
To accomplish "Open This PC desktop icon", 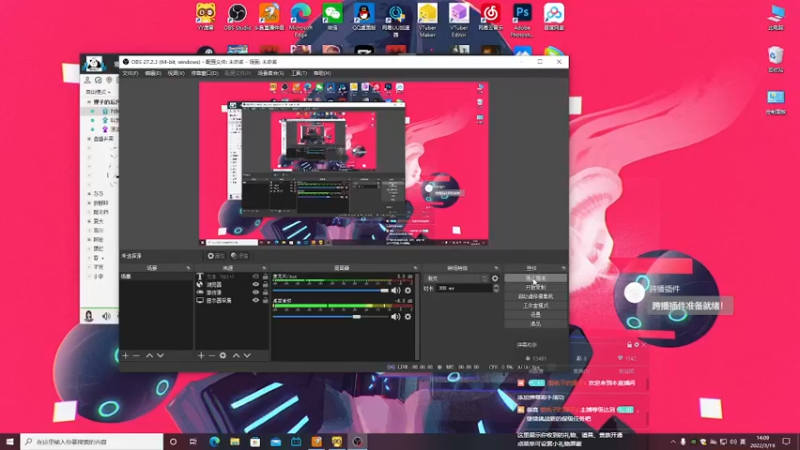I will [776, 17].
